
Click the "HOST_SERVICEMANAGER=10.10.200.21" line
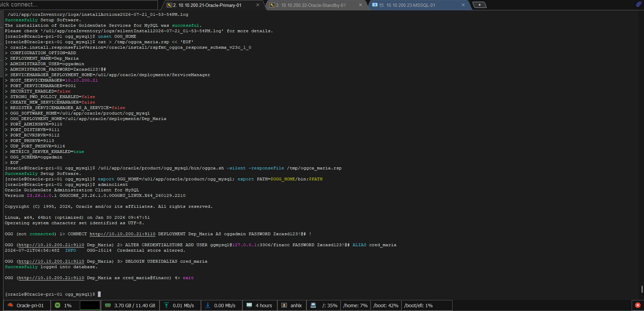(54, 80)
